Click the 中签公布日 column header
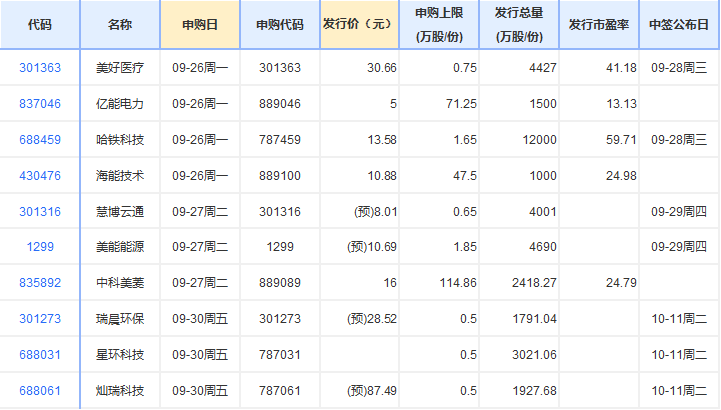Screen dimensions: 721x410 679,25
